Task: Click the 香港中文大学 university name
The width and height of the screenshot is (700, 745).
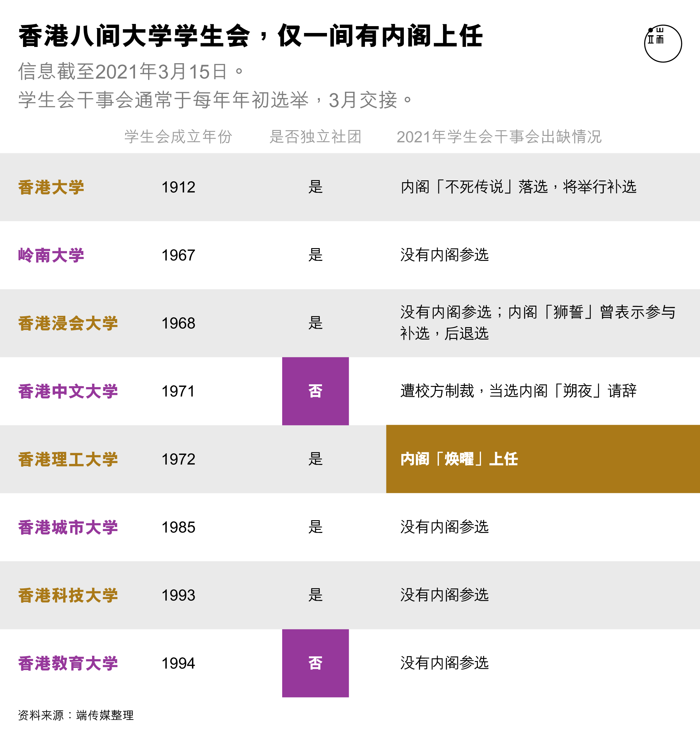Action: (x=68, y=391)
